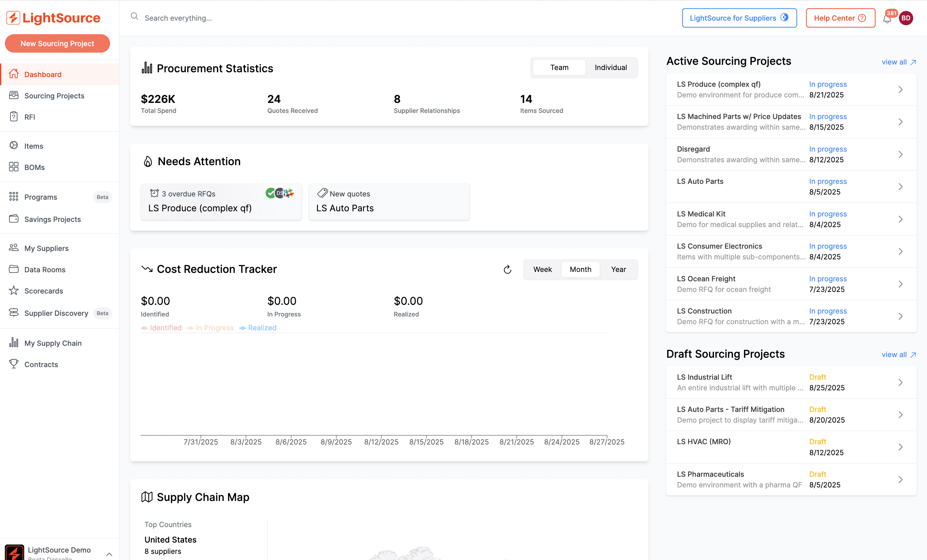The image size is (927, 560).
Task: Click the LightSource Demo workspace logo
Action: [x=14, y=552]
